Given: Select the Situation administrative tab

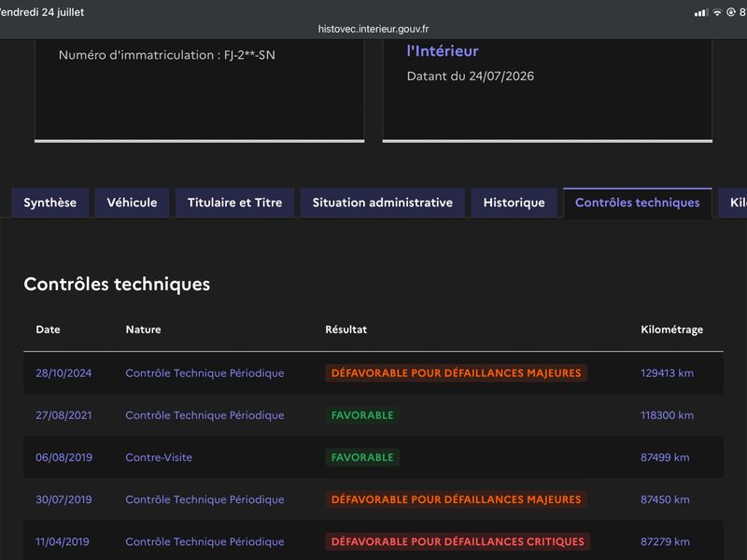Looking at the screenshot, I should coord(383,203).
